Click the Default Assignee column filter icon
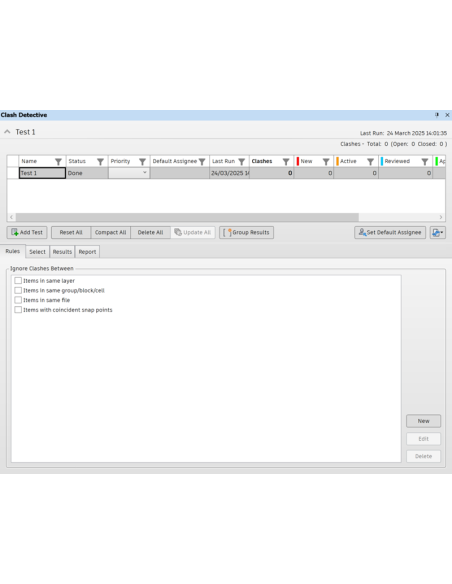This screenshot has height=584, width=452. point(202,161)
